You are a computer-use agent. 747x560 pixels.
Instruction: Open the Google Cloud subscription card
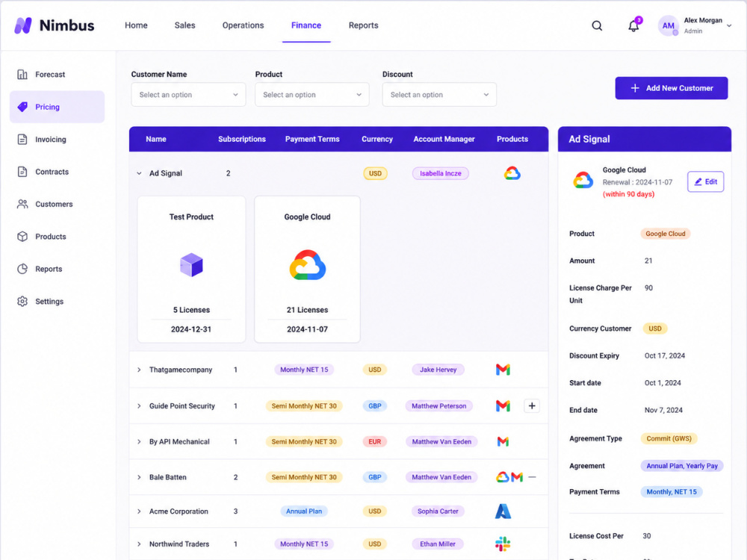pos(307,269)
